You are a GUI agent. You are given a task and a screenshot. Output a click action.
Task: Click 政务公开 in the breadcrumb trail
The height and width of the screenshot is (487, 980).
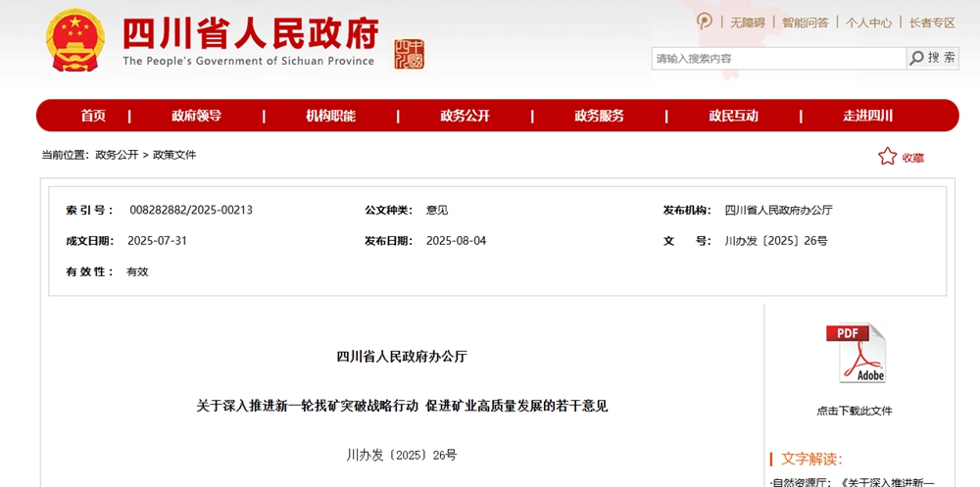(117, 155)
